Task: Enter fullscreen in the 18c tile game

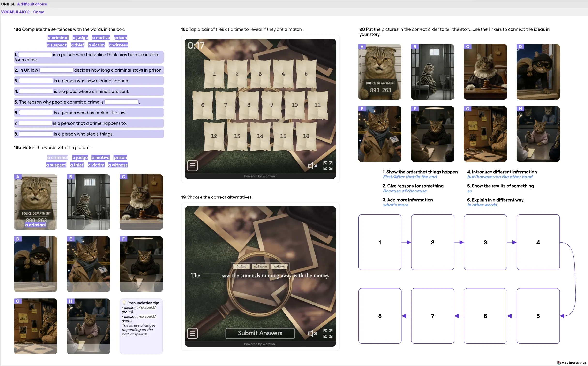Action: pos(328,166)
